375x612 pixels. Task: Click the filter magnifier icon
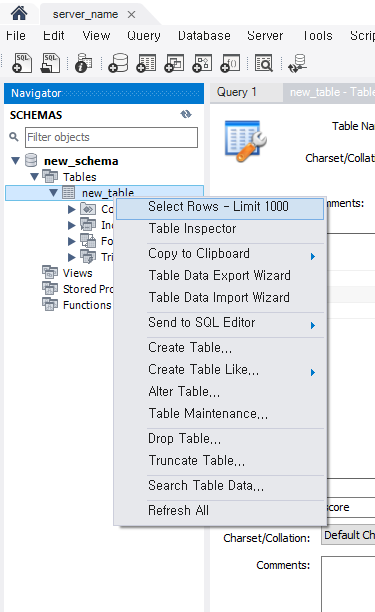point(14,137)
